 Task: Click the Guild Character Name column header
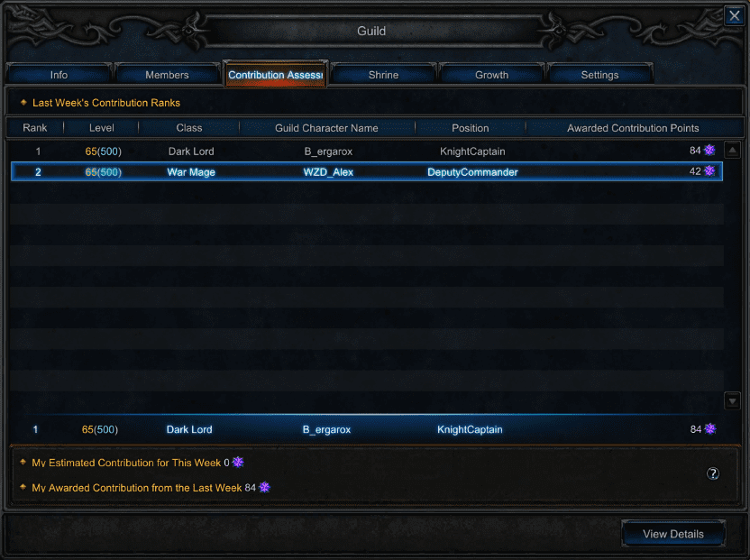(326, 128)
